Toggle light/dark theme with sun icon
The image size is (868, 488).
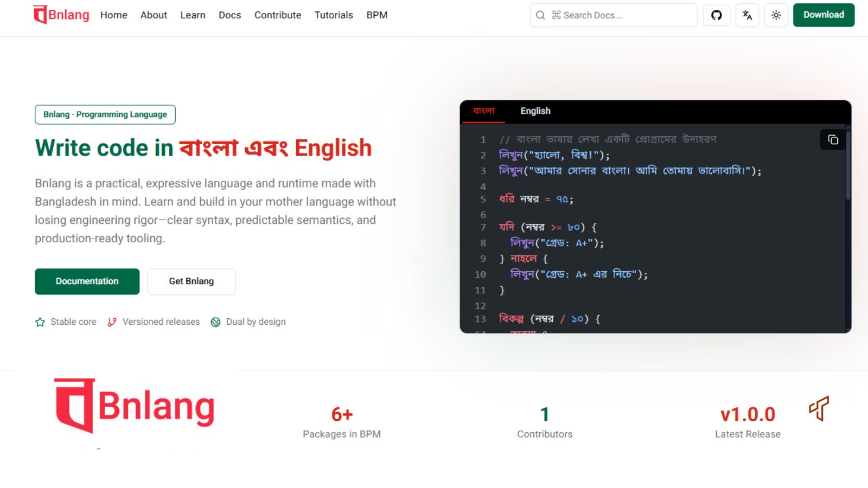776,15
